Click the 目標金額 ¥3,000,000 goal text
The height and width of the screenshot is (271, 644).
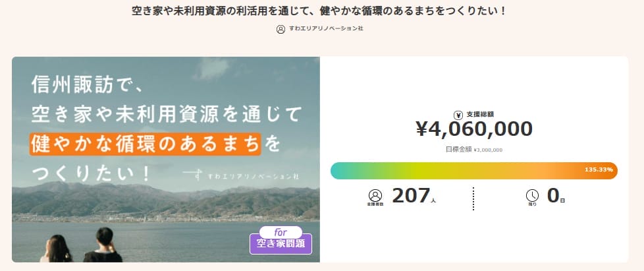[x=473, y=150]
